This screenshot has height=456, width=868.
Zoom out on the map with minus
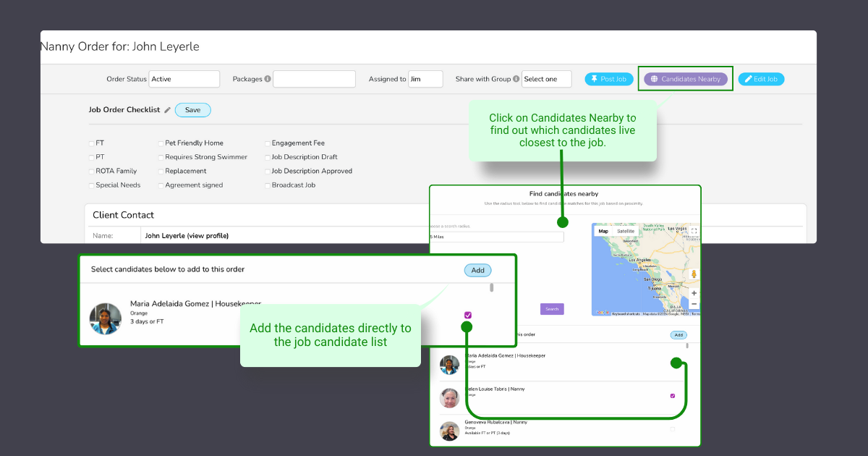[x=694, y=305]
